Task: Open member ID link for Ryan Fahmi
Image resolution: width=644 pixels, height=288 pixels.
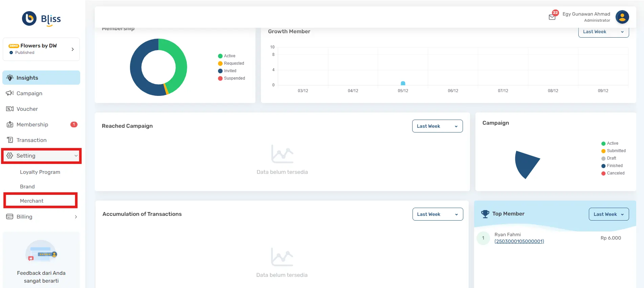Action: pyautogui.click(x=519, y=241)
